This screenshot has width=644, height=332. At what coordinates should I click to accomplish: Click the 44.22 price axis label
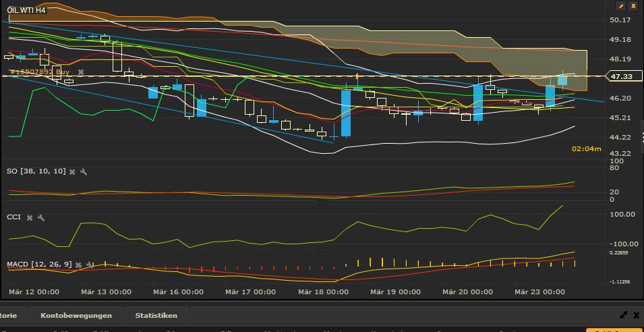(x=620, y=137)
